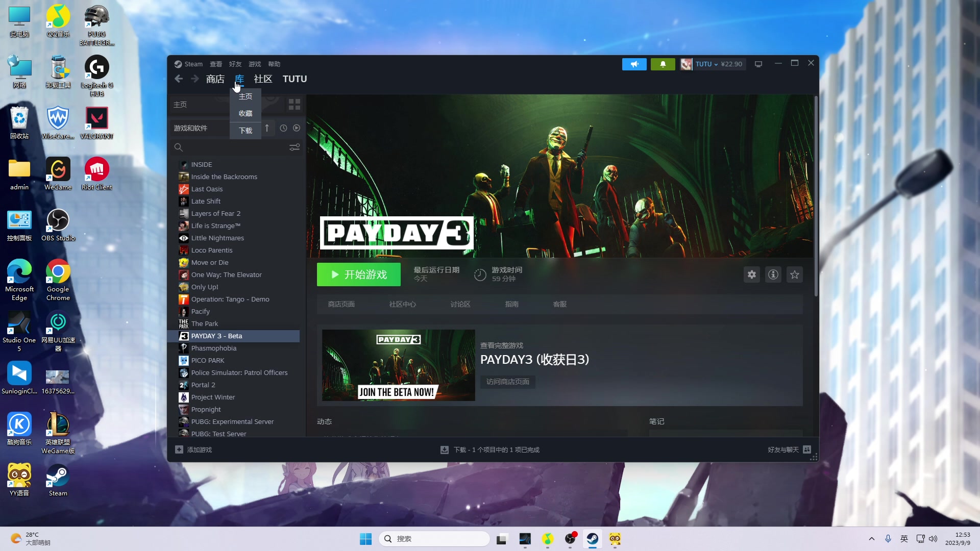
Task: Open QQ音乐 desktop icon
Action: [58, 21]
